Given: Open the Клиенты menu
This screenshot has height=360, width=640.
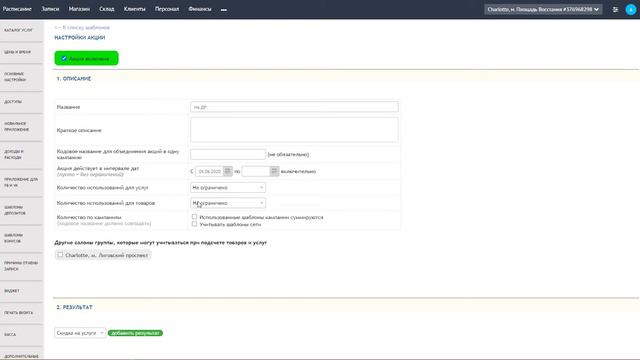Looking at the screenshot, I should point(135,9).
